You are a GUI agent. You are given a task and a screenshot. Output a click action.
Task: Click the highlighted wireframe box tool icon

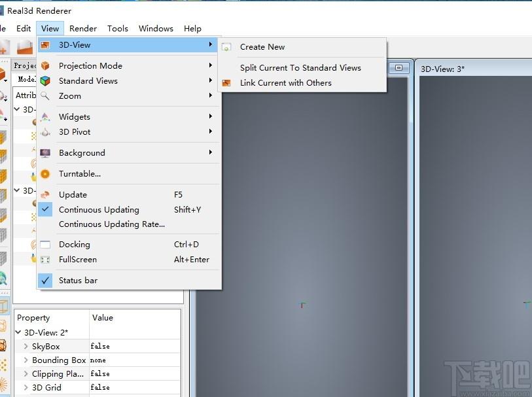click(x=4, y=306)
